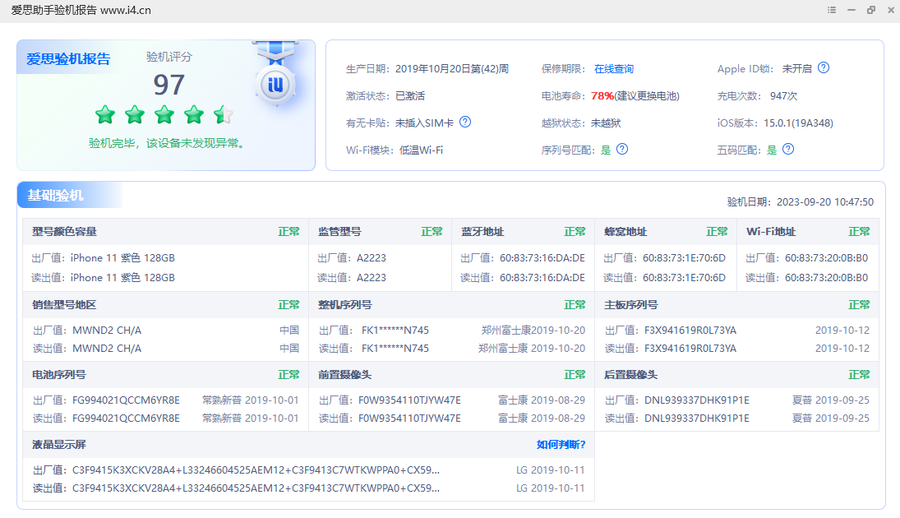
Task: Click the help icon beside 未插入SIM卡
Action: point(465,122)
